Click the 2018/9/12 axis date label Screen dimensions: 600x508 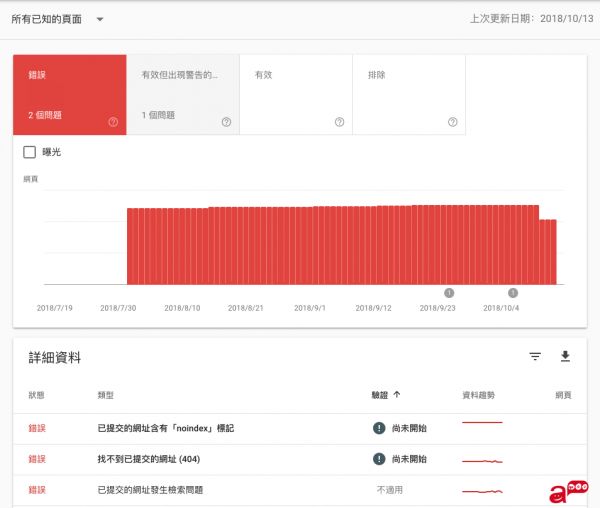373,308
